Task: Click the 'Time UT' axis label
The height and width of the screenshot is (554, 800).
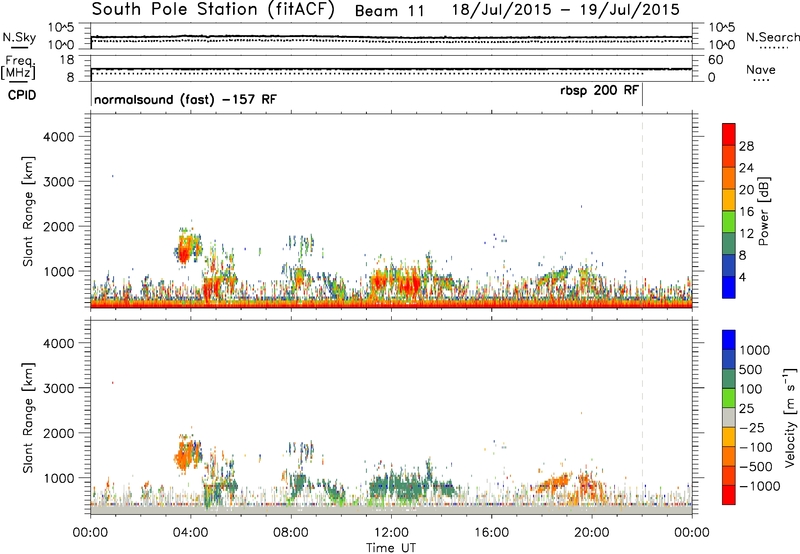Action: pyautogui.click(x=391, y=547)
